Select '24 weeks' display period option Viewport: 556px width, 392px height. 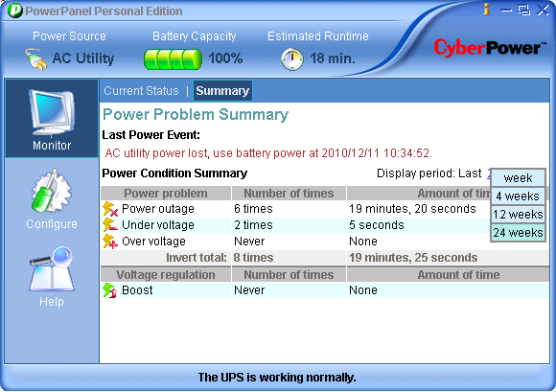518,233
